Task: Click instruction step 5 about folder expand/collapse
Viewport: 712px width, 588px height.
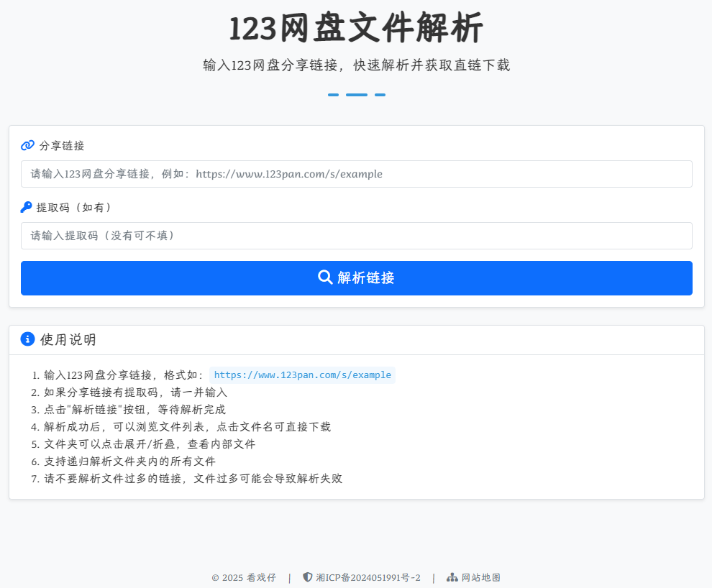Action: (150, 444)
